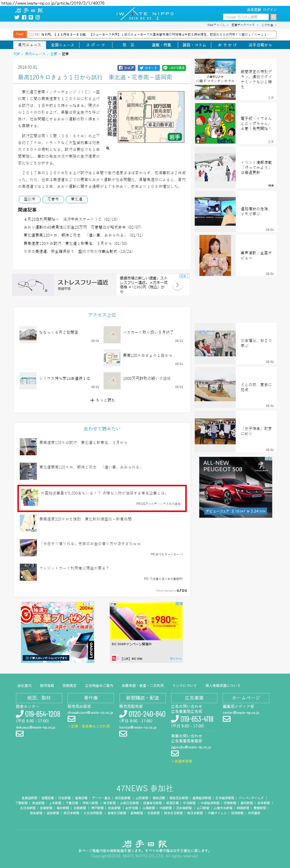This screenshot has height=868, width=290.
Task: Click the envelope icon under center@iwate-np.co.jp
Action: (227, 719)
